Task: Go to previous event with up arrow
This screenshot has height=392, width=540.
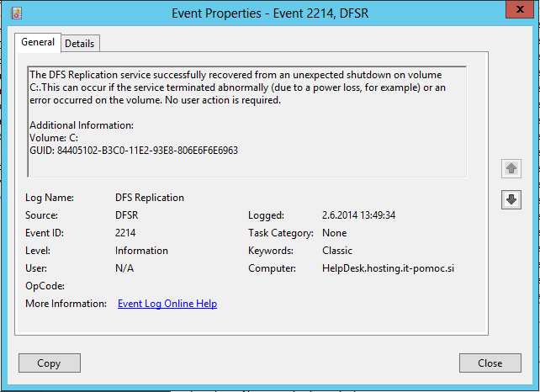Action: coord(511,168)
